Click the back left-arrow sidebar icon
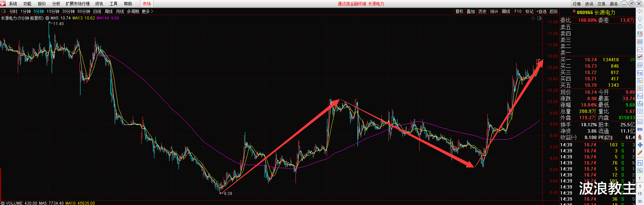This screenshot has width=644, height=205. [x=640, y=11]
